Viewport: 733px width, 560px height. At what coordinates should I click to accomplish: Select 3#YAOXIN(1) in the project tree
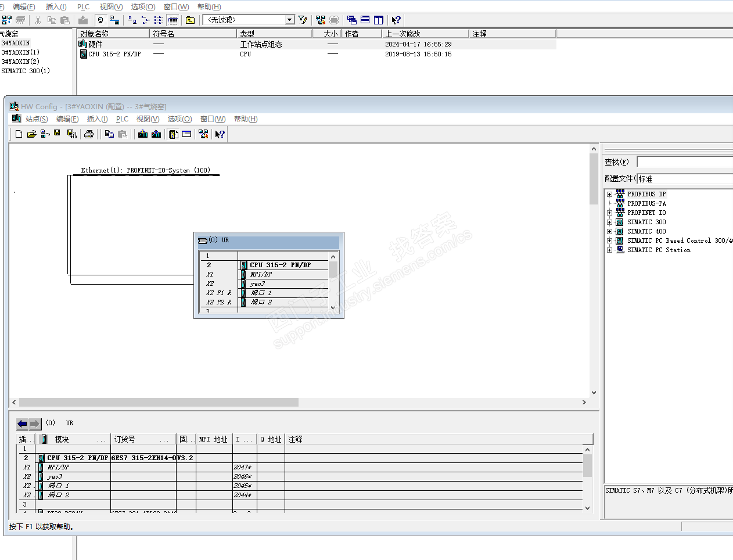[20, 52]
